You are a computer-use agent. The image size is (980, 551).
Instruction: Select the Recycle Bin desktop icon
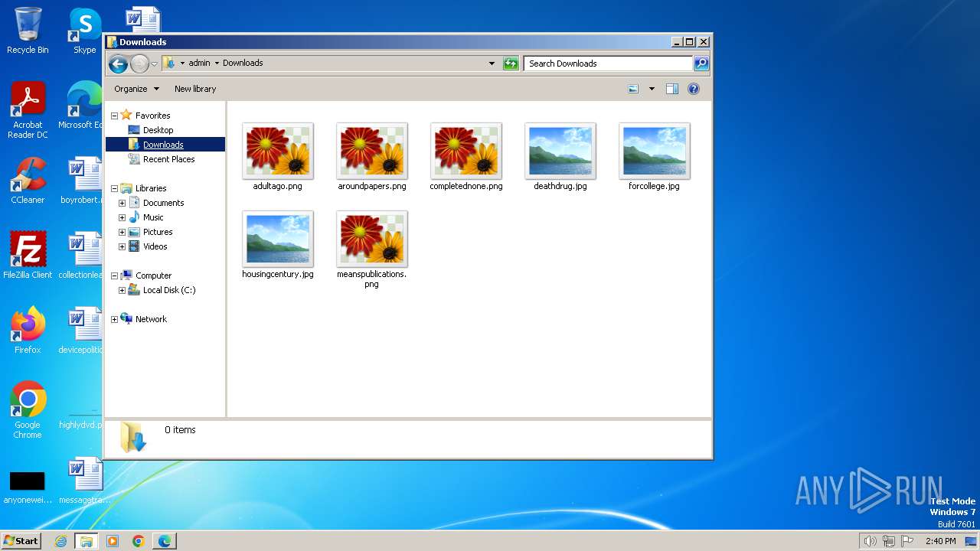click(28, 31)
